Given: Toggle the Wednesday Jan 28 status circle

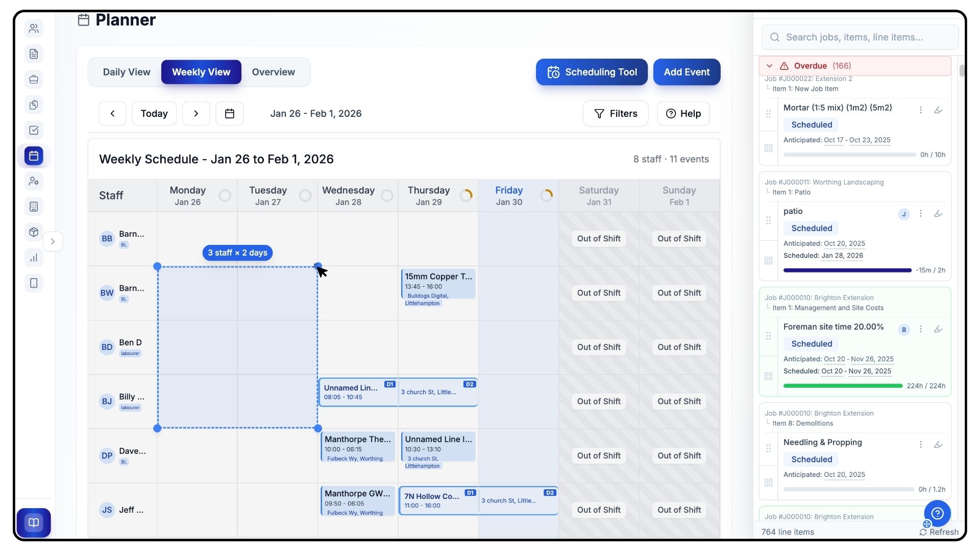Looking at the screenshot, I should pos(387,195).
